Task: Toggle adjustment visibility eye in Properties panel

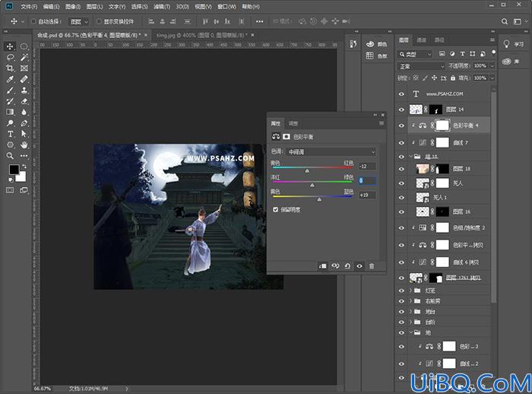Action: coord(359,266)
